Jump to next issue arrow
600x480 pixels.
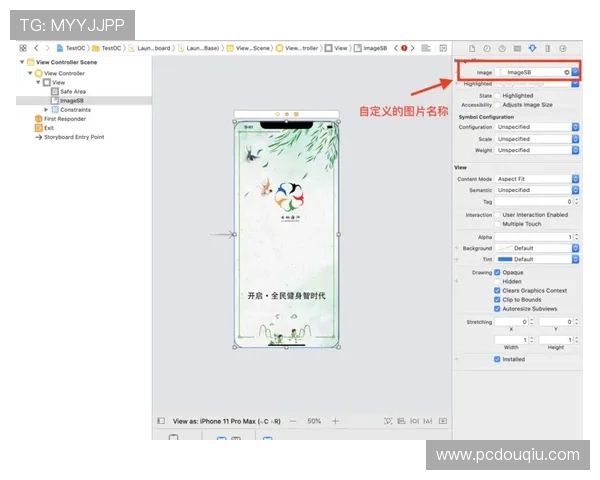412,48
